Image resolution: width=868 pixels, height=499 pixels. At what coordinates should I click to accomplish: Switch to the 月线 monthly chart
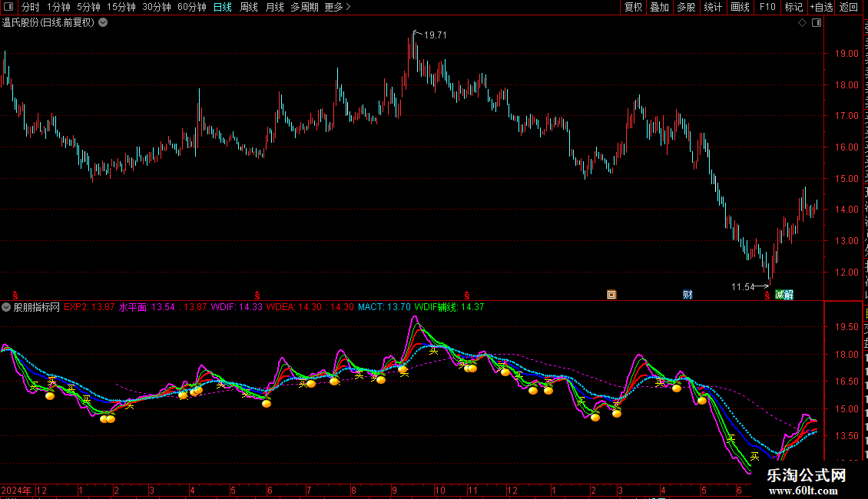tap(274, 7)
